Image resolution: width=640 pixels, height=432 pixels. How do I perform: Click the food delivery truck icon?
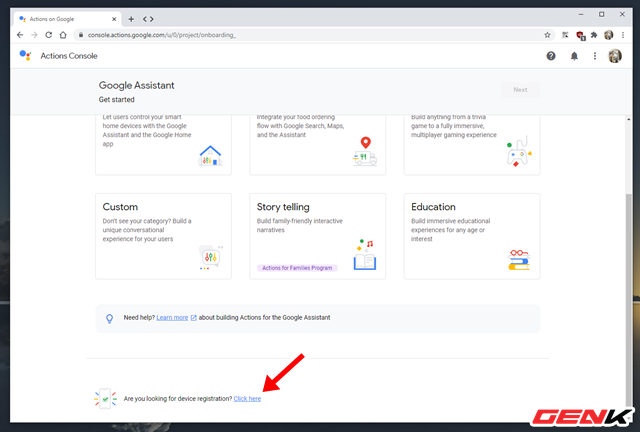pyautogui.click(x=365, y=151)
